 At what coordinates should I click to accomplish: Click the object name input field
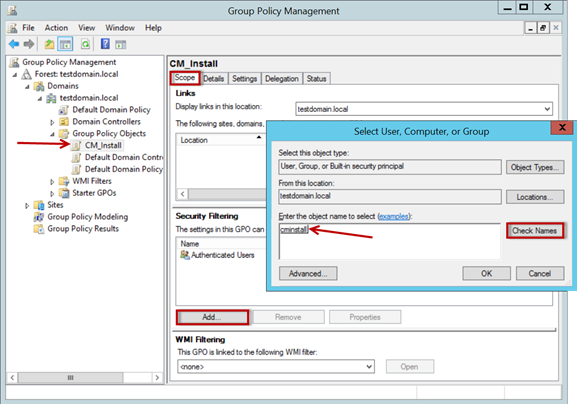390,241
